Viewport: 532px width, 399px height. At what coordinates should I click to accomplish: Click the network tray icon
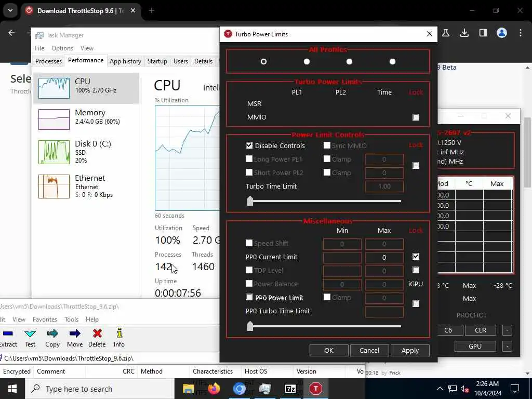tap(453, 389)
